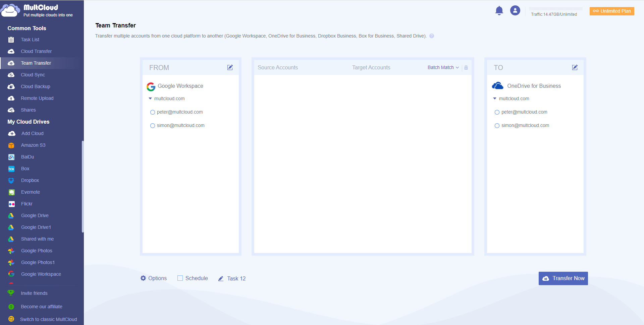Select Team Transfer menu item
The height and width of the screenshot is (325, 644).
tap(42, 63)
